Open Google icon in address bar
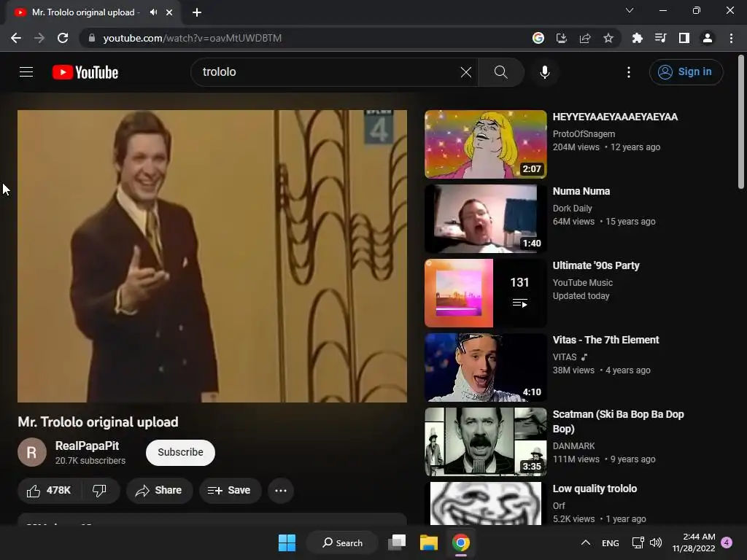This screenshot has height=560, width=747. click(538, 38)
